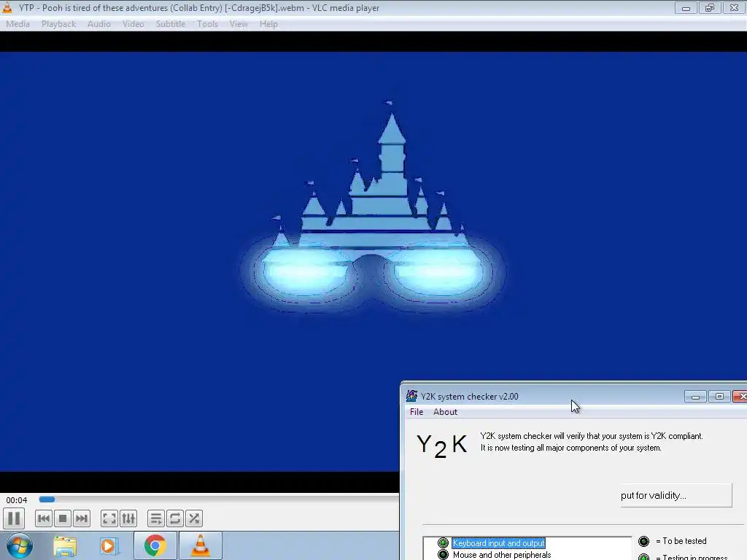Show VLC extended settings equalizer icon
This screenshot has height=560, width=747.
[x=128, y=518]
